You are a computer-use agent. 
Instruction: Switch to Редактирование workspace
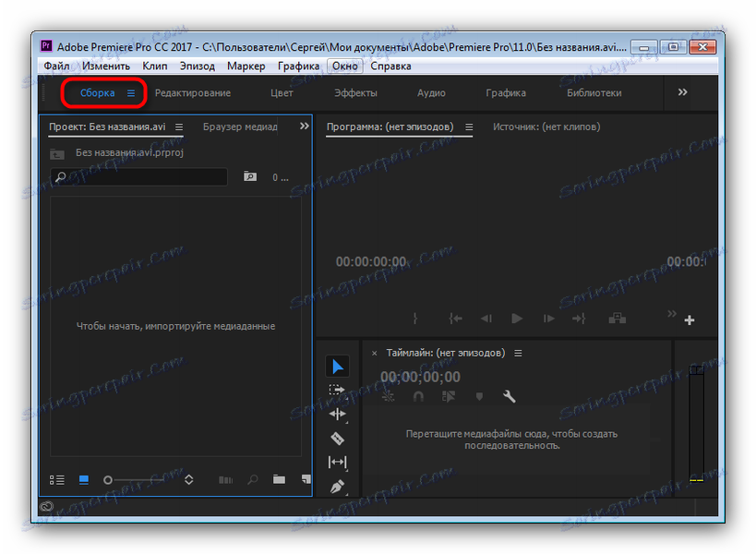point(192,93)
